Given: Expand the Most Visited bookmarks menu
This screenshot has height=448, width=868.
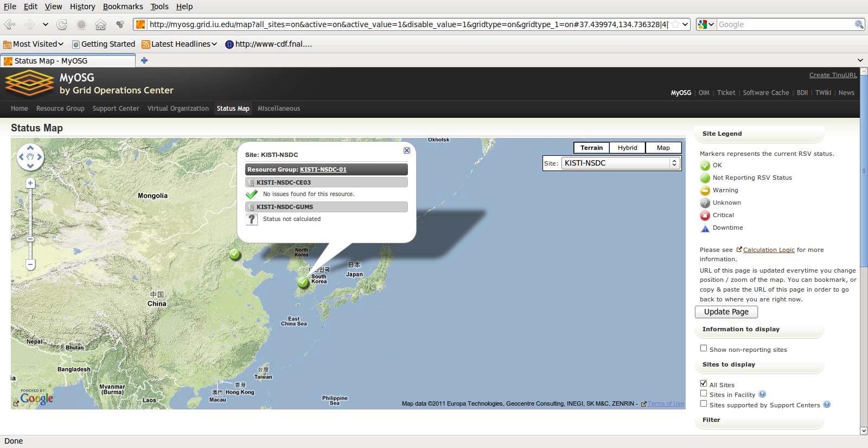Looking at the screenshot, I should tap(34, 44).
